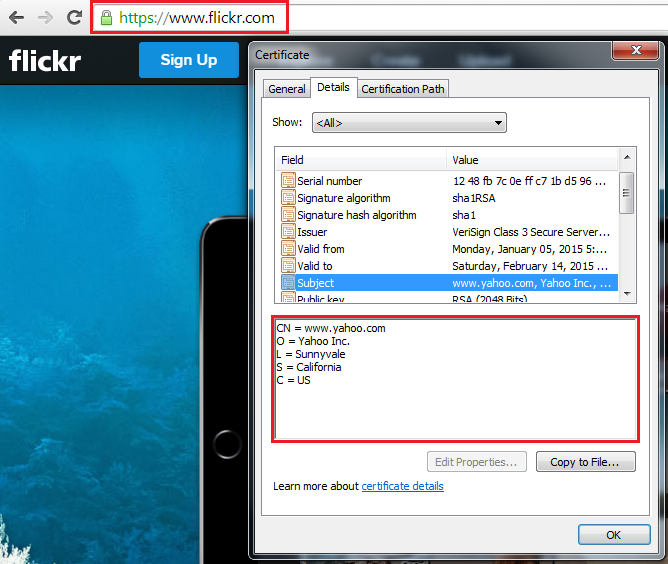Select the Valid to row
668x564 pixels.
tap(447, 266)
